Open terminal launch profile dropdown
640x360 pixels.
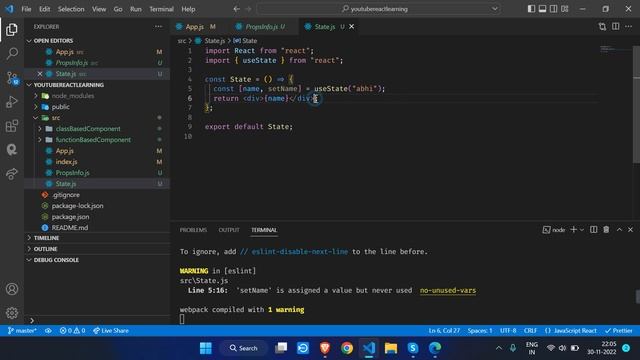point(582,230)
